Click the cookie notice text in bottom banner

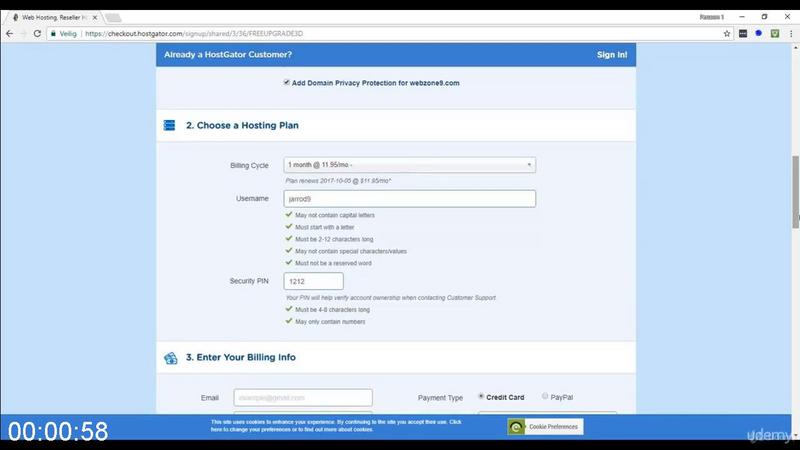click(336, 426)
